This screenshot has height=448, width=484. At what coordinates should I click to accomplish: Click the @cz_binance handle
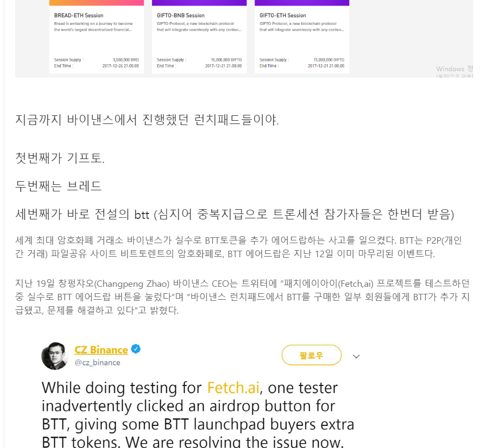97,362
